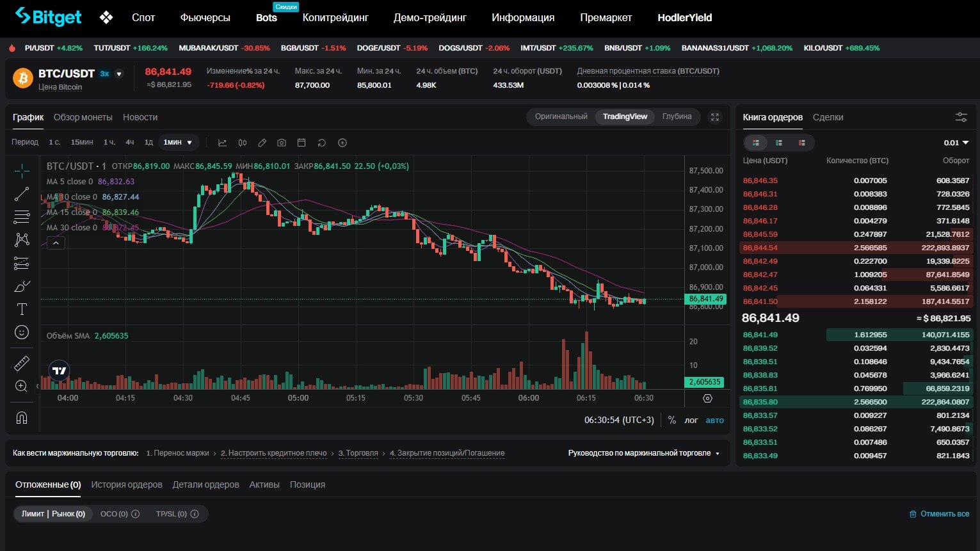Expand chart to fullscreen

pyautogui.click(x=715, y=117)
